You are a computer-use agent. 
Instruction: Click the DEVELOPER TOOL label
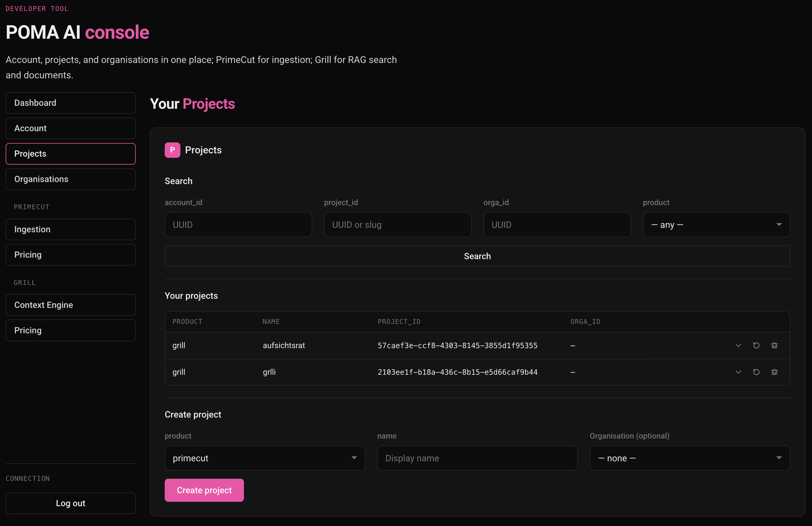[37, 9]
